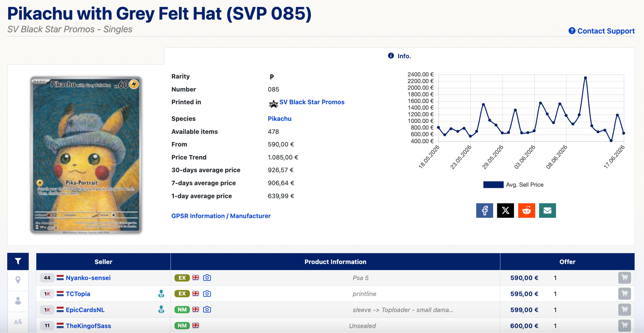Click the 1K sales badge beside TCTopia

click(x=47, y=294)
